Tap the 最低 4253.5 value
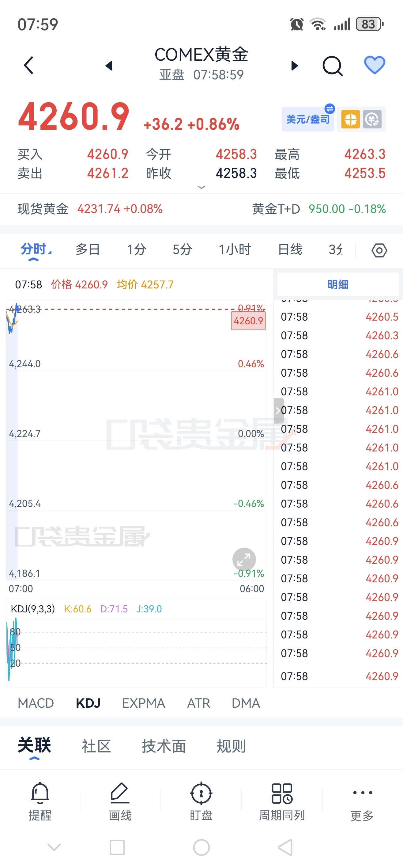Viewport: 403px width, 868px height. tap(365, 173)
